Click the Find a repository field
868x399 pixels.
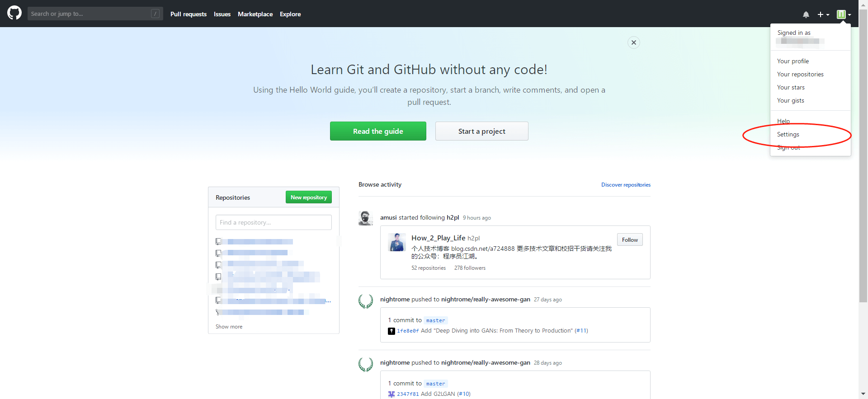(274, 222)
